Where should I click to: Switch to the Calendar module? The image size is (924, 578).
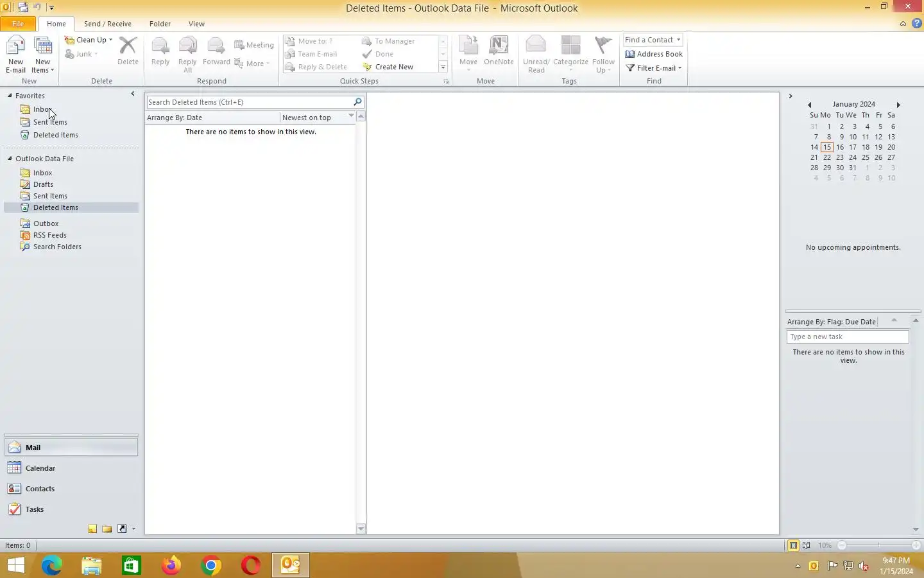[71, 468]
